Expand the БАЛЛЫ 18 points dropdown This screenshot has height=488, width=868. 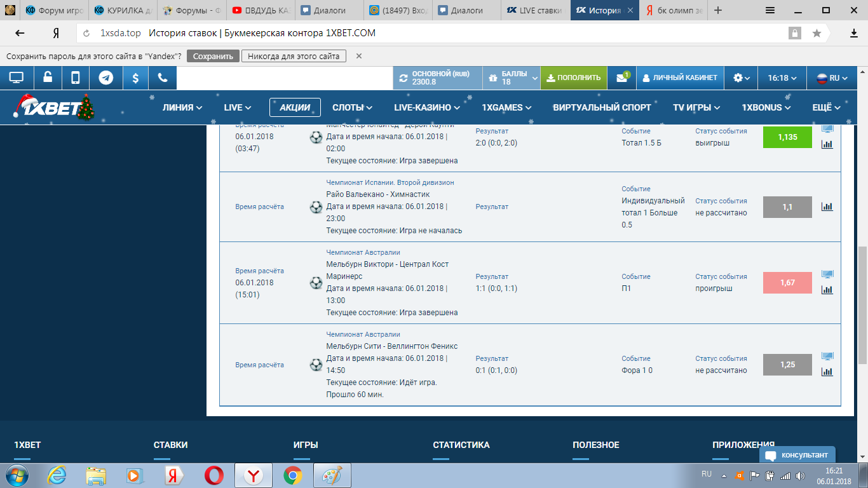512,78
